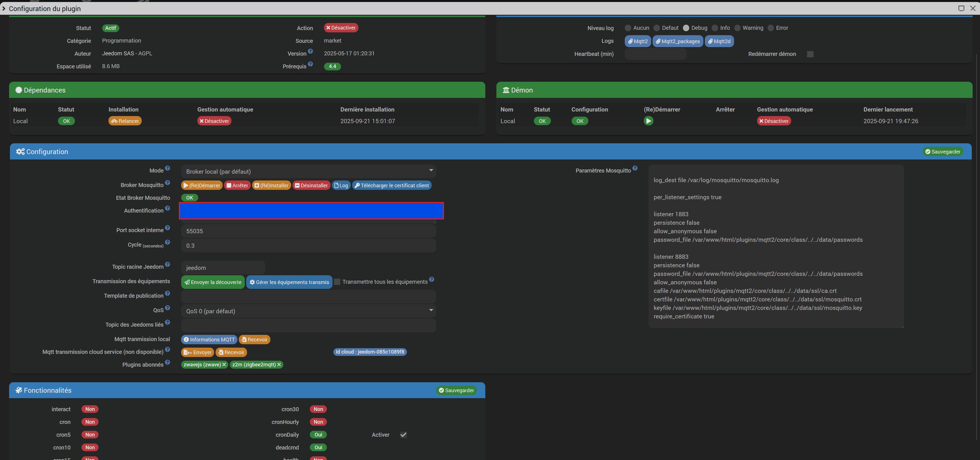This screenshot has width=980, height=460.
Task: Remove z2m zigbee2mqtt plugin via X icon
Action: (x=279, y=365)
